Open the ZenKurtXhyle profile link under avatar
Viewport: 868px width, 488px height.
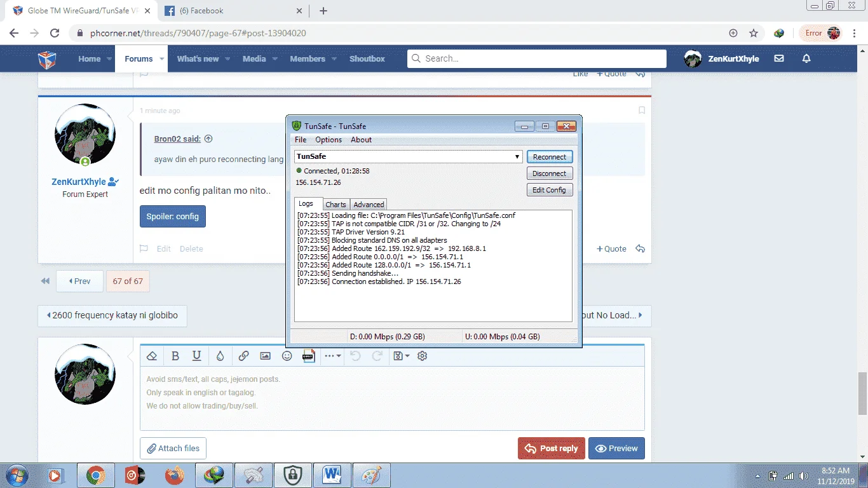click(x=80, y=182)
